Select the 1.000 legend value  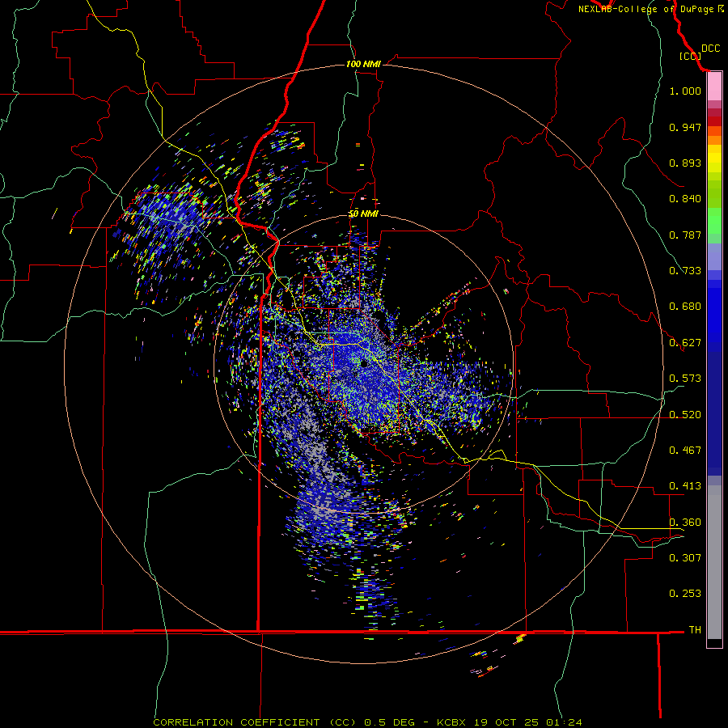[x=685, y=91]
